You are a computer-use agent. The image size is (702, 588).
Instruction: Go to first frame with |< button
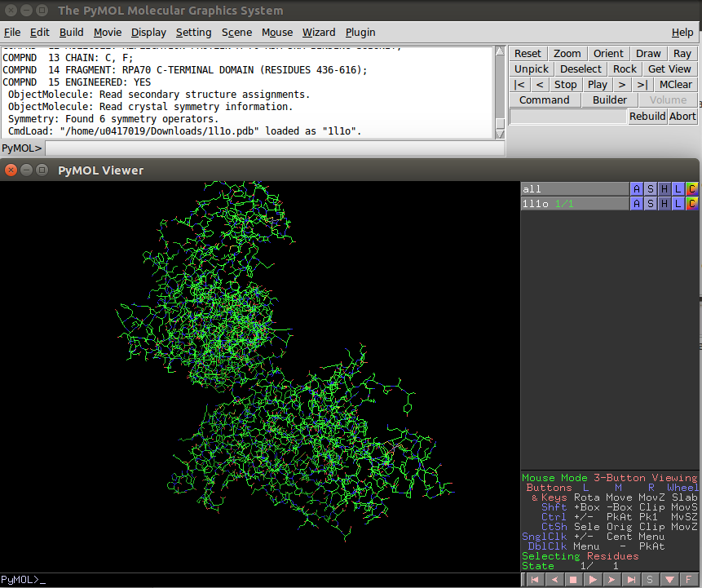click(519, 85)
